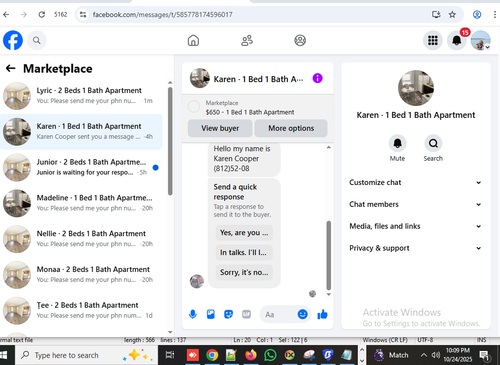Open notifications bell with 15 badge
Image resolution: width=500 pixels, height=365 pixels.
tap(457, 40)
